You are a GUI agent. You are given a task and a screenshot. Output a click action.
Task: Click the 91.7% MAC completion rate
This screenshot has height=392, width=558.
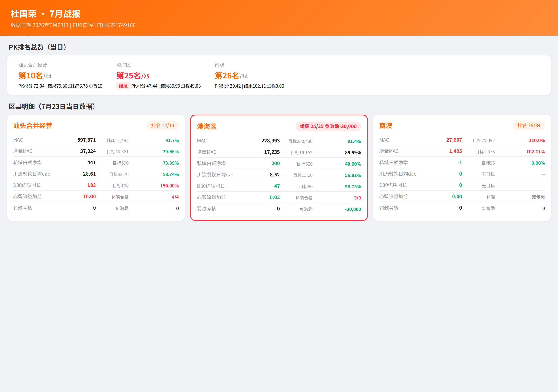click(x=172, y=140)
